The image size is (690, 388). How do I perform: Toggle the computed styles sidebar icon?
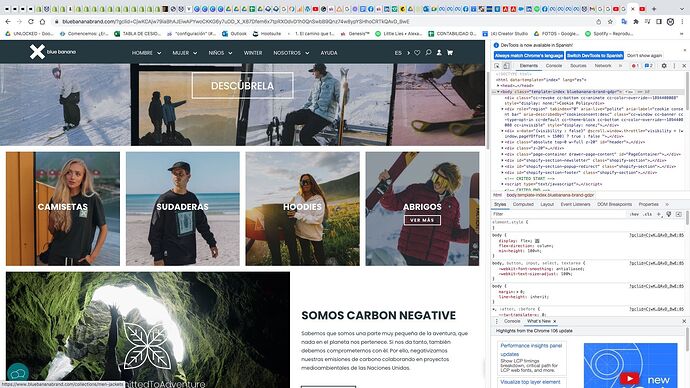click(679, 214)
